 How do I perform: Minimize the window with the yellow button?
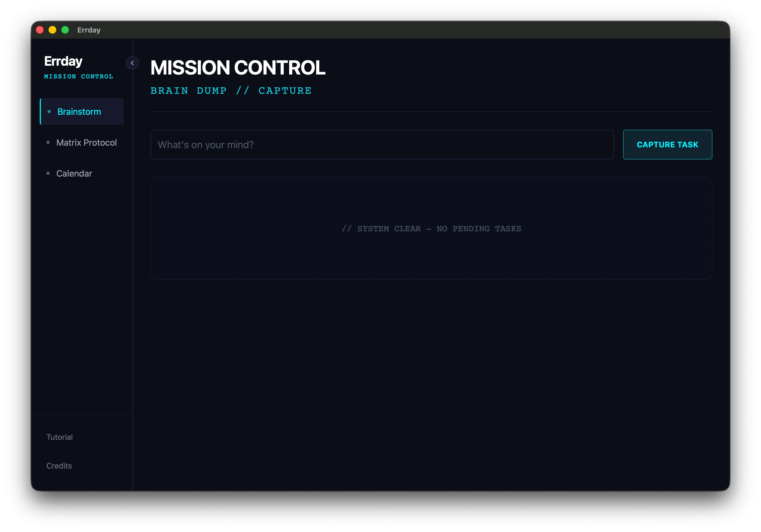pos(52,30)
